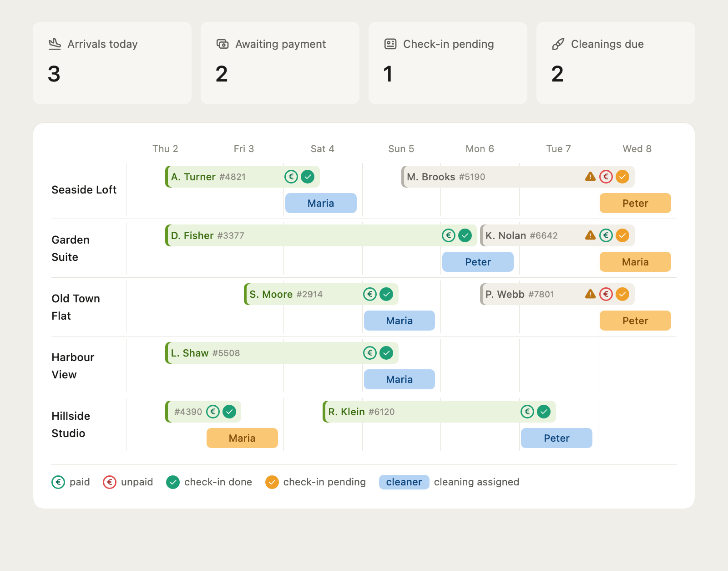Click warning triangle on P. Webb booking
Viewport: 728px width, 571px height.
click(x=590, y=294)
